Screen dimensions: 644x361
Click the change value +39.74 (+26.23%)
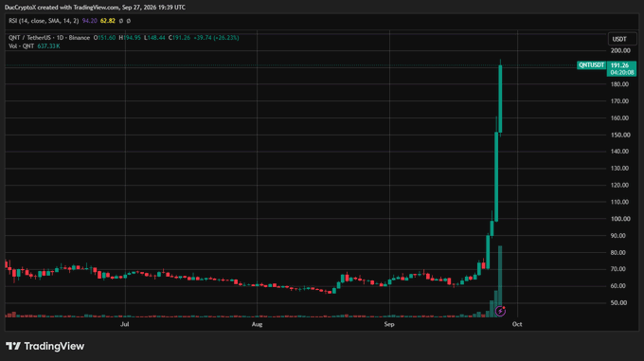(x=216, y=37)
